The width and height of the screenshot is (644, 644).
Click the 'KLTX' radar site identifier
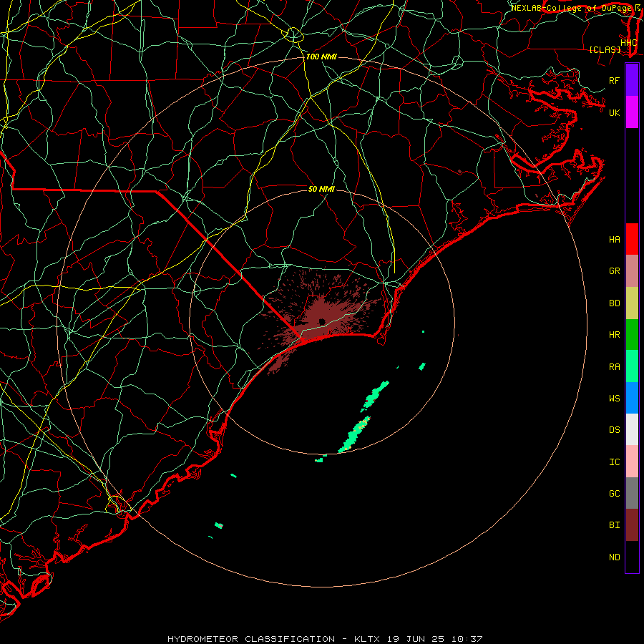click(367, 639)
